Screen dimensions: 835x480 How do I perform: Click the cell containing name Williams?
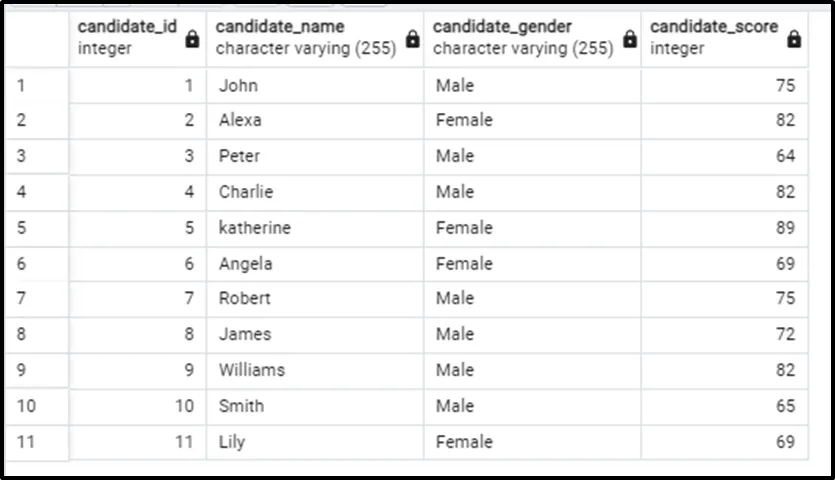pyautogui.click(x=314, y=370)
